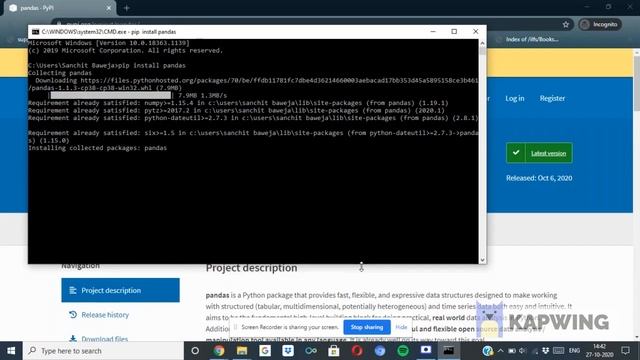Click the pip download progress bar
The height and width of the screenshot is (360, 640).
110,95
